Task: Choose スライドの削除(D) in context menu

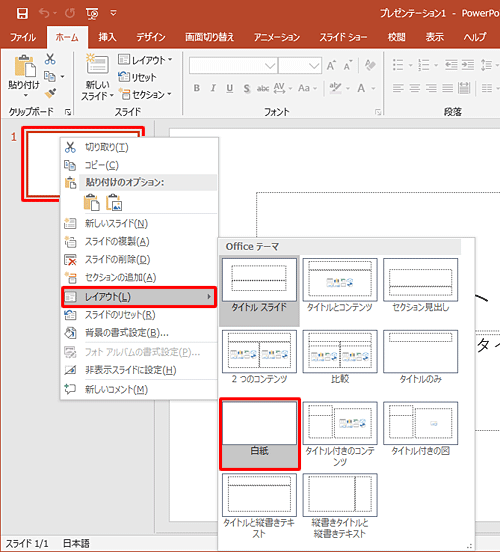Action: pyautogui.click(x=139, y=259)
